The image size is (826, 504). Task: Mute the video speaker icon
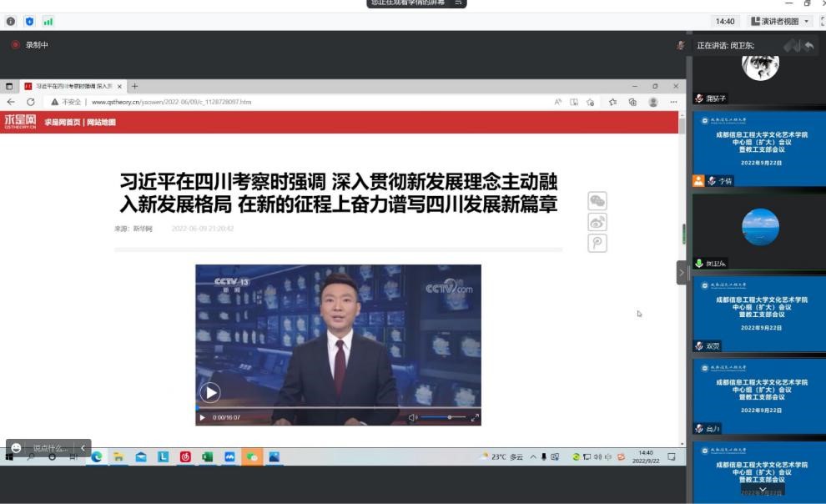[412, 417]
